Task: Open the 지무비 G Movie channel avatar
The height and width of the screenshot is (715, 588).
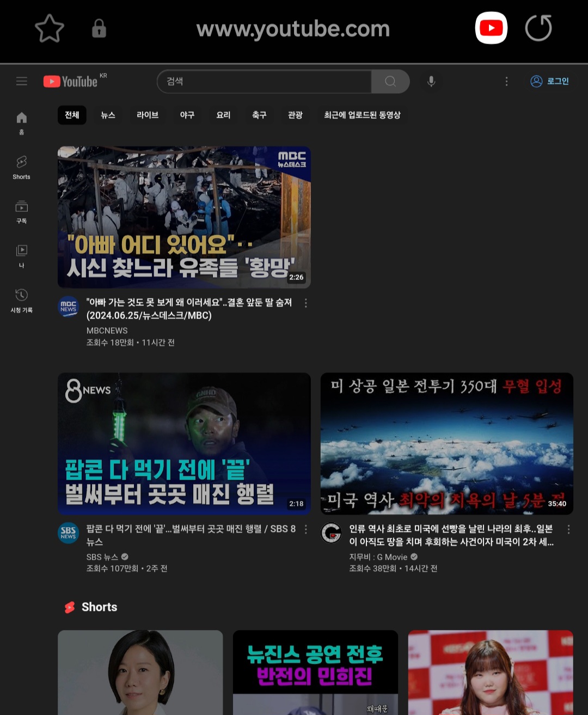Action: (x=331, y=533)
